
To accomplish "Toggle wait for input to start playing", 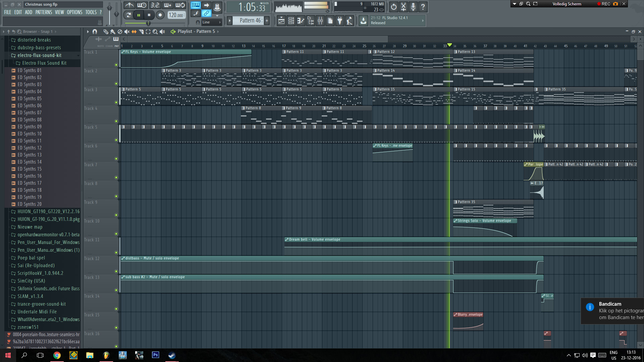I will (142, 5).
